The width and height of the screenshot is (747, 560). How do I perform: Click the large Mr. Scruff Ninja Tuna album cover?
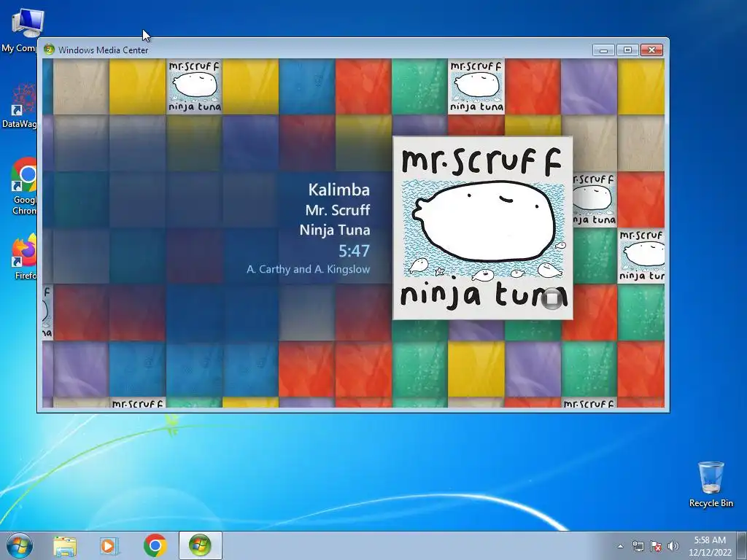pyautogui.click(x=483, y=228)
